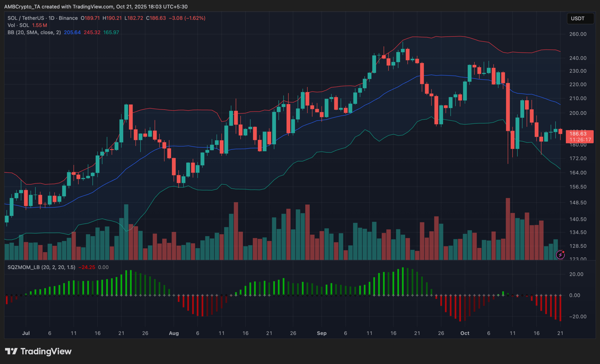
Task: Open the USDT currency selector
Action: click(580, 18)
